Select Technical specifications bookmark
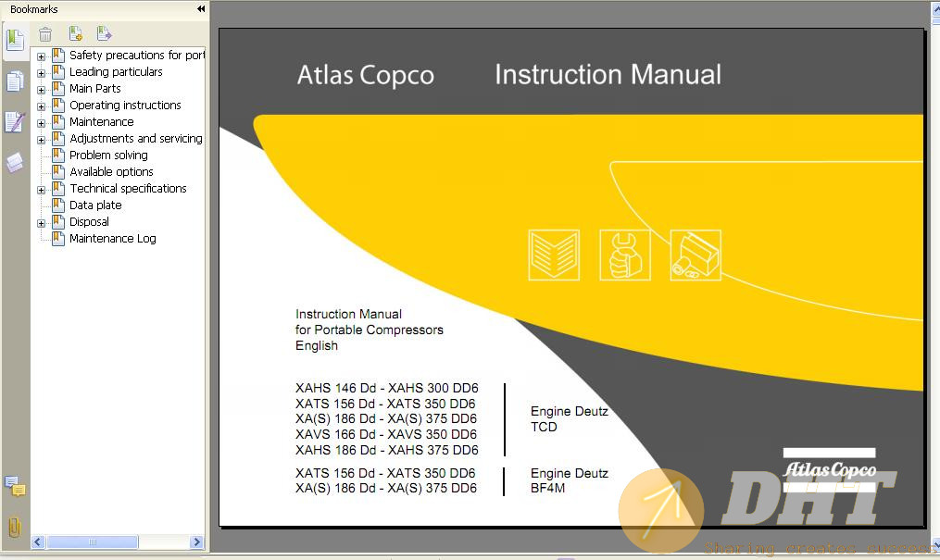This screenshot has height=560, width=940. click(x=129, y=189)
